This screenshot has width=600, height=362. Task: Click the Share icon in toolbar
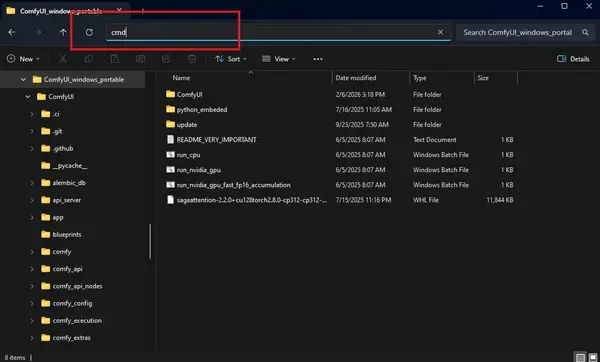(x=166, y=59)
